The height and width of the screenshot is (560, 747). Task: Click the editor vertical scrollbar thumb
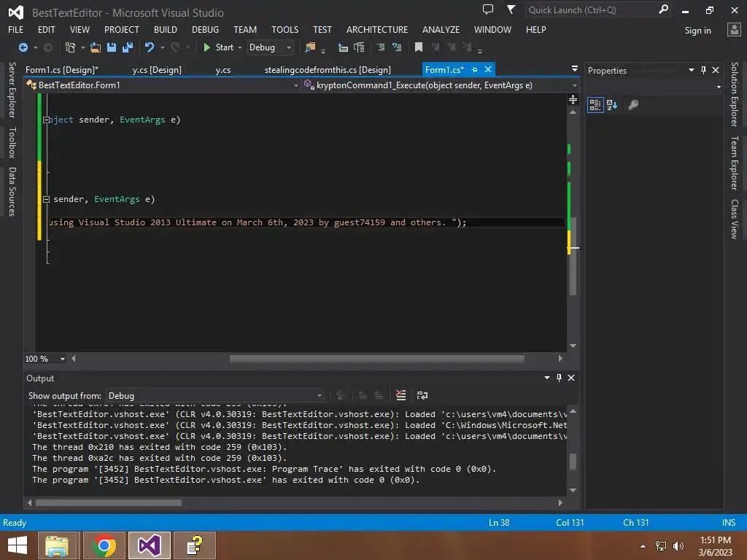[x=573, y=256]
